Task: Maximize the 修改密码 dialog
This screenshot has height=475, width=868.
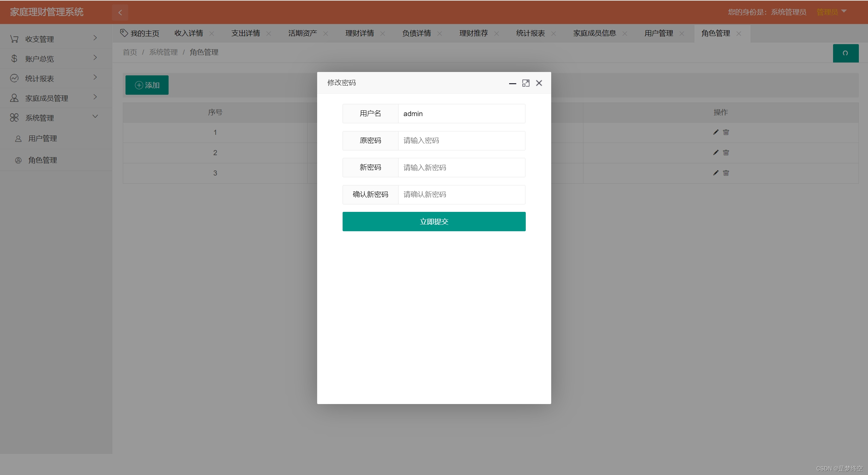Action: (x=526, y=83)
